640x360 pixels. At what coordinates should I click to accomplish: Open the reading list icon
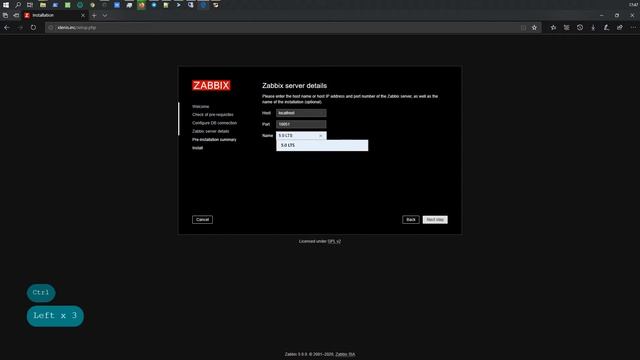pyautogui.click(x=567, y=27)
